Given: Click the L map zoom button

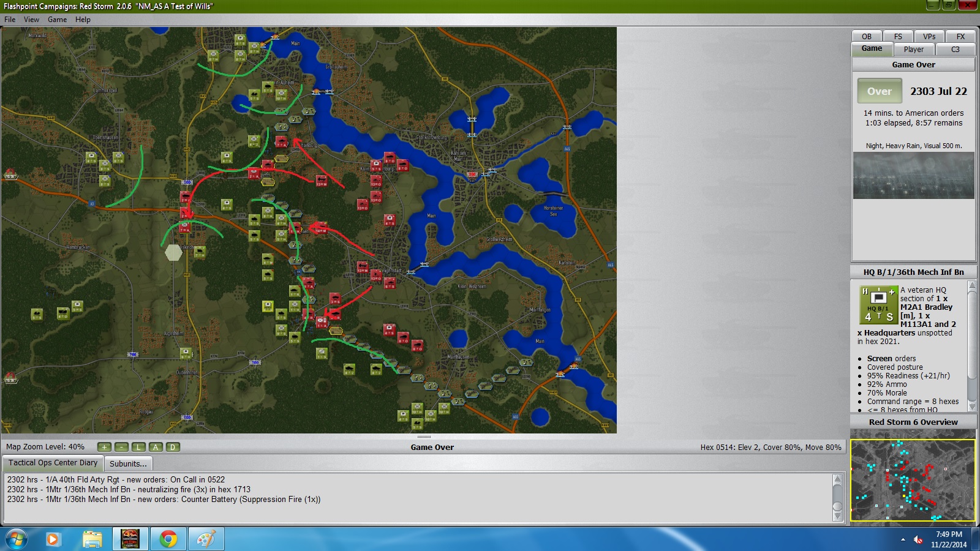Looking at the screenshot, I should tap(139, 447).
